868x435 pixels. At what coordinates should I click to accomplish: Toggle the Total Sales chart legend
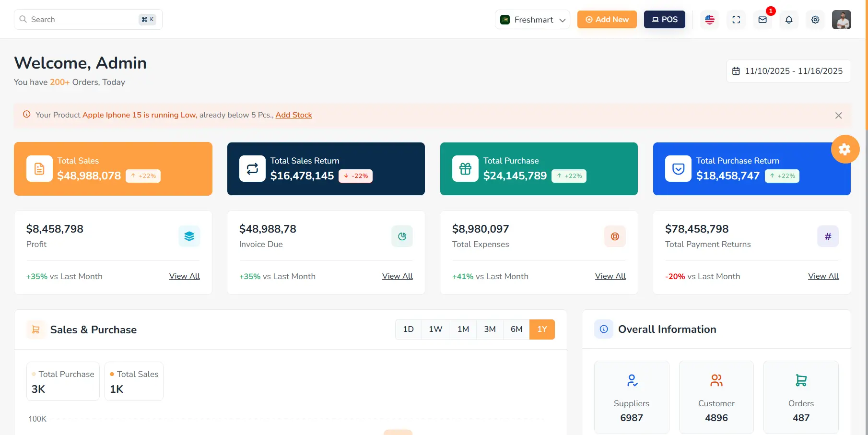tap(134, 374)
